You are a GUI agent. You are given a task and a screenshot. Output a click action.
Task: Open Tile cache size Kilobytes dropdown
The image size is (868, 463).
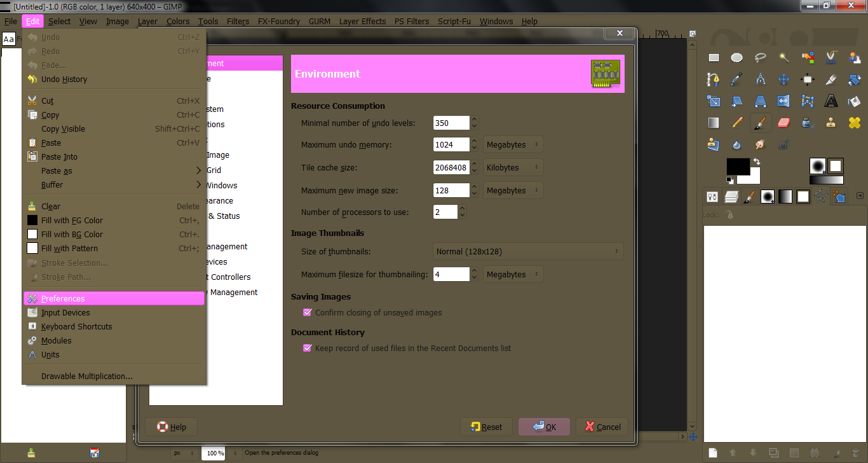pos(513,167)
